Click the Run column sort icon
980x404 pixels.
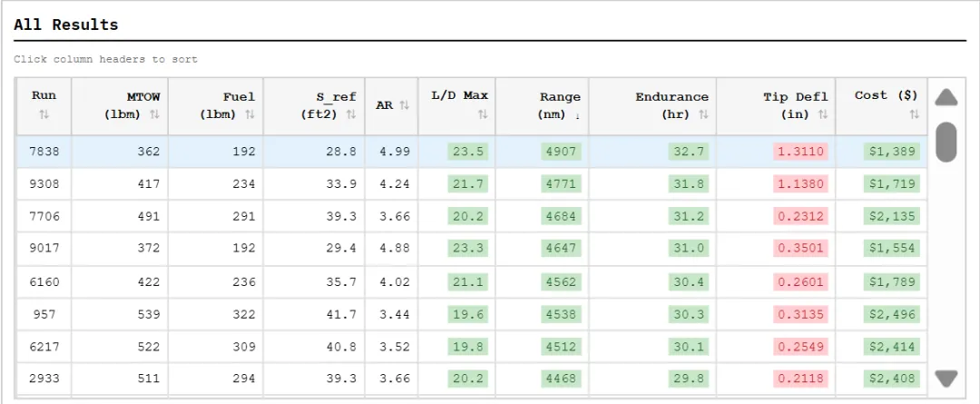tap(44, 115)
